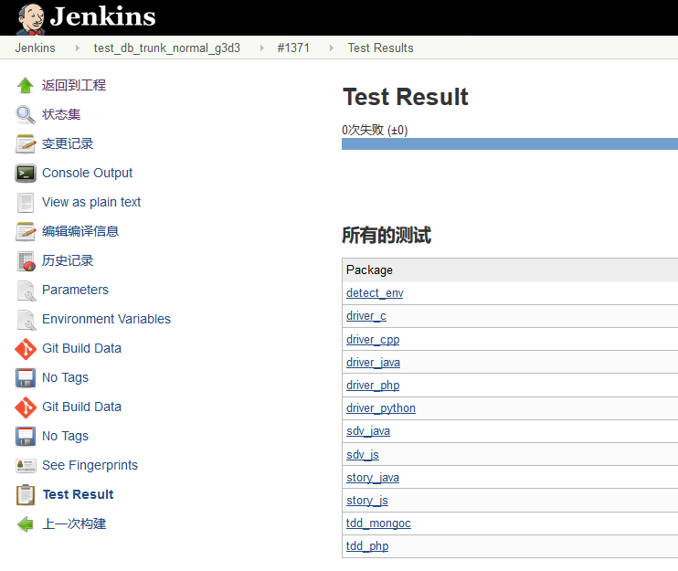Click the See Fingerprints icon

coord(26,466)
